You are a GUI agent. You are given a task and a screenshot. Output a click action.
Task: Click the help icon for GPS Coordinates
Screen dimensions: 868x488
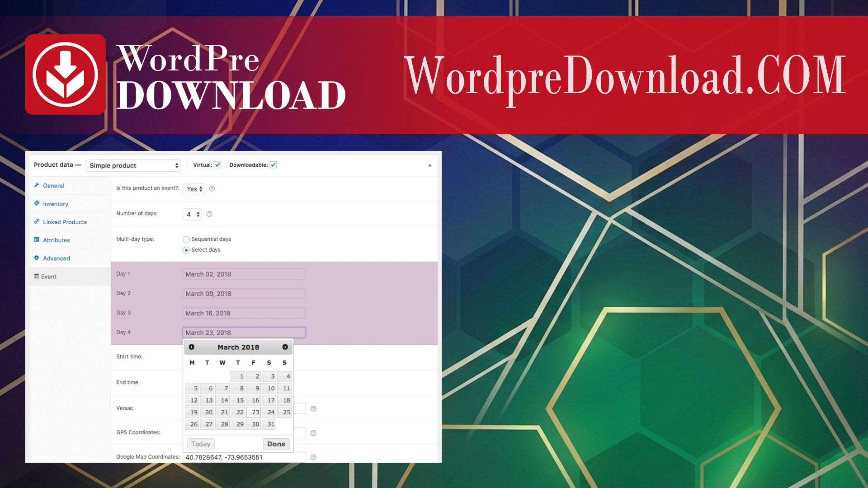[x=314, y=433]
